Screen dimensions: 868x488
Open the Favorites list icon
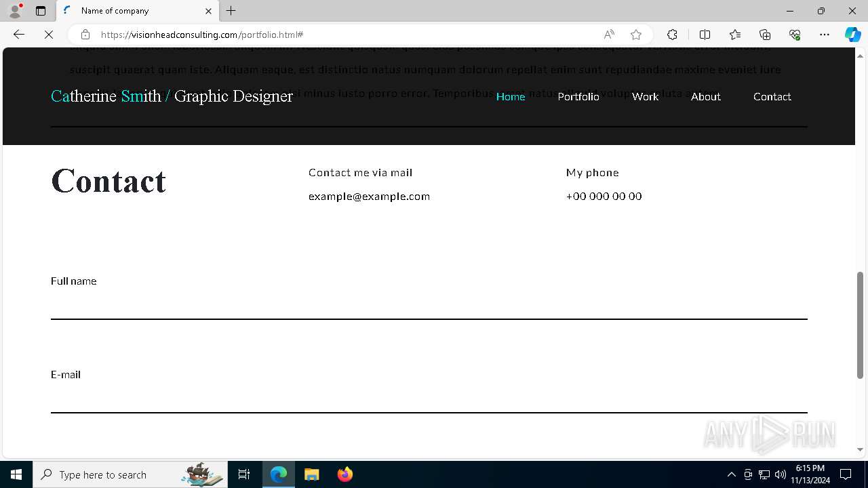click(x=735, y=35)
